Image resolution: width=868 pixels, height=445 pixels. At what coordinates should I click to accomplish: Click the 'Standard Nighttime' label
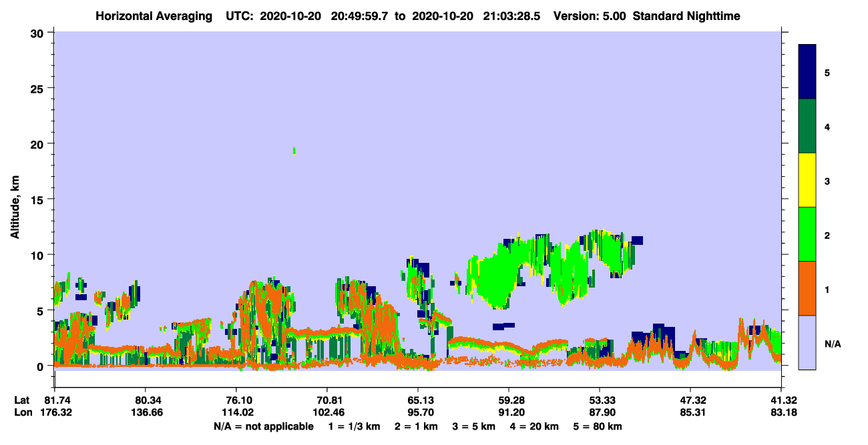(x=686, y=16)
